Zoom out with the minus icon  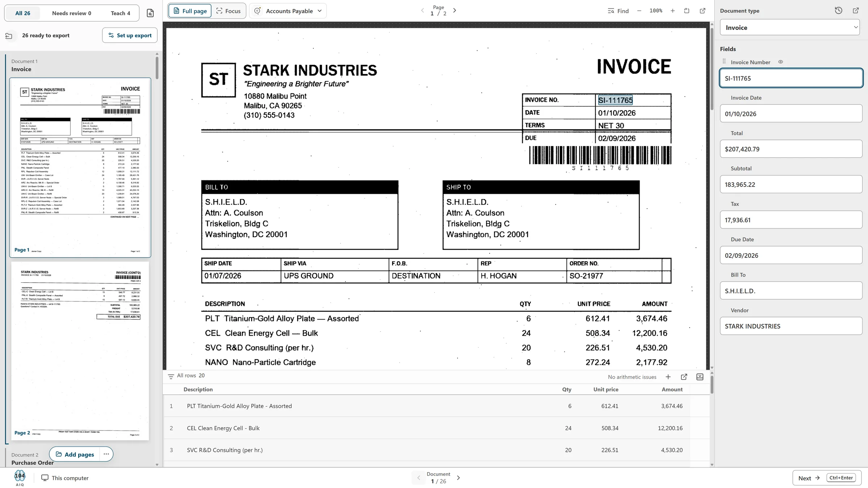click(639, 11)
